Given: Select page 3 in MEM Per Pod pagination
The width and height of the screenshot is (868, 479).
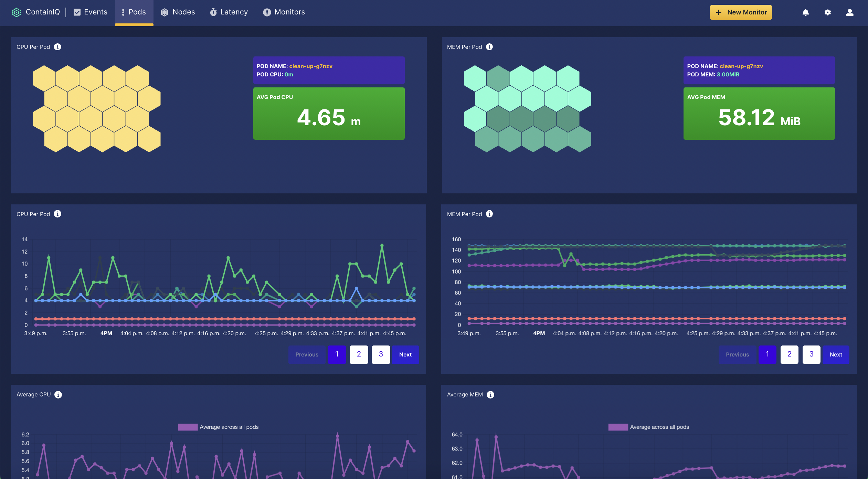Looking at the screenshot, I should click(x=811, y=354).
